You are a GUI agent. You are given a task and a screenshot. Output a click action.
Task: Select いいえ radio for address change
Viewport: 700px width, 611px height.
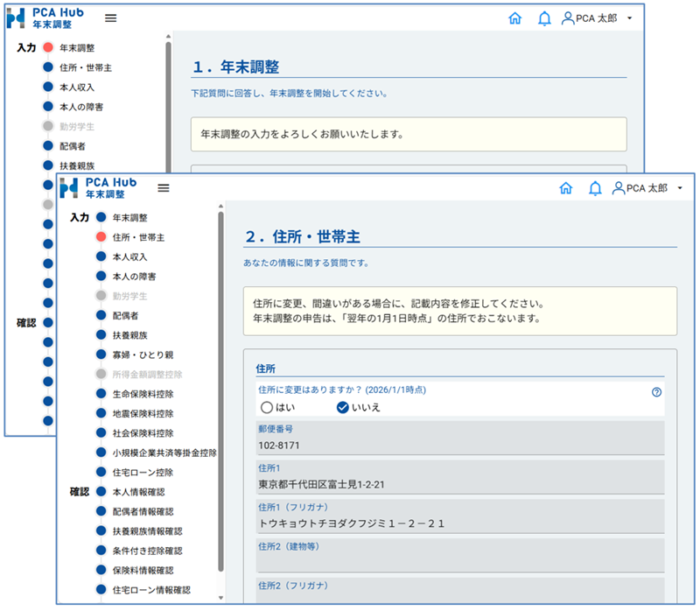click(342, 407)
